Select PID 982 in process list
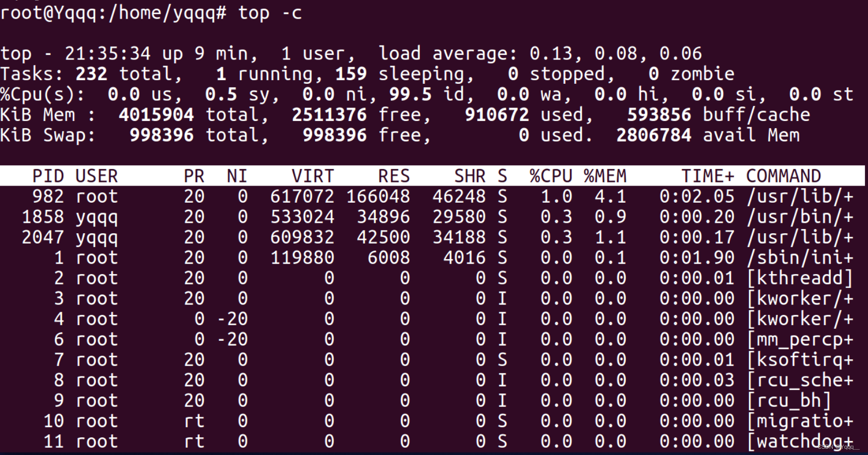The height and width of the screenshot is (455, 868). (x=48, y=196)
